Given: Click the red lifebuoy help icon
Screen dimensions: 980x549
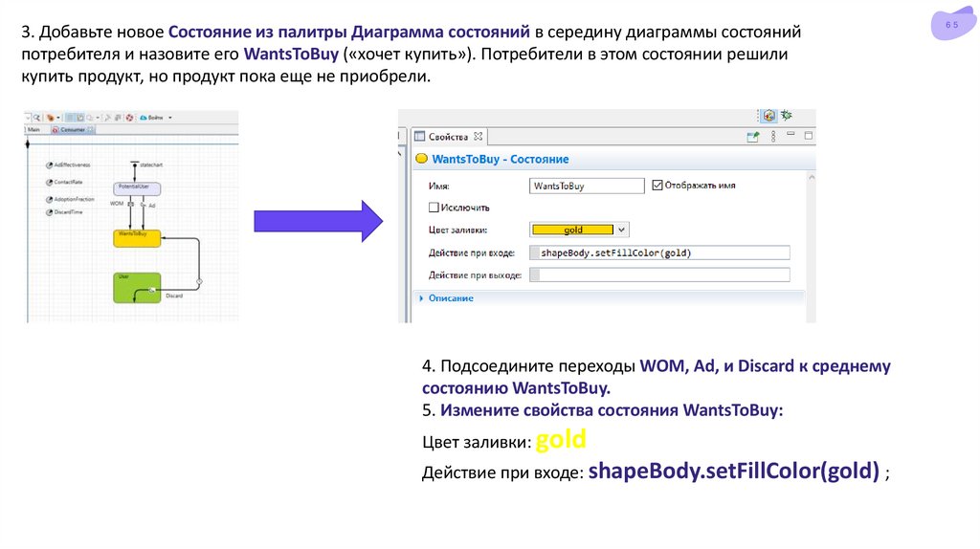Looking at the screenshot, I should (129, 118).
